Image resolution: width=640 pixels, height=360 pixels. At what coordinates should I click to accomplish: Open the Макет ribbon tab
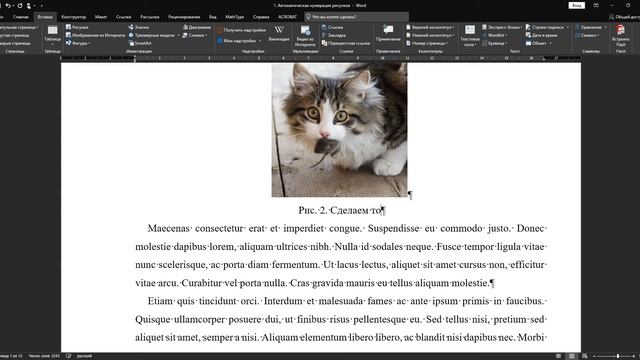click(101, 17)
